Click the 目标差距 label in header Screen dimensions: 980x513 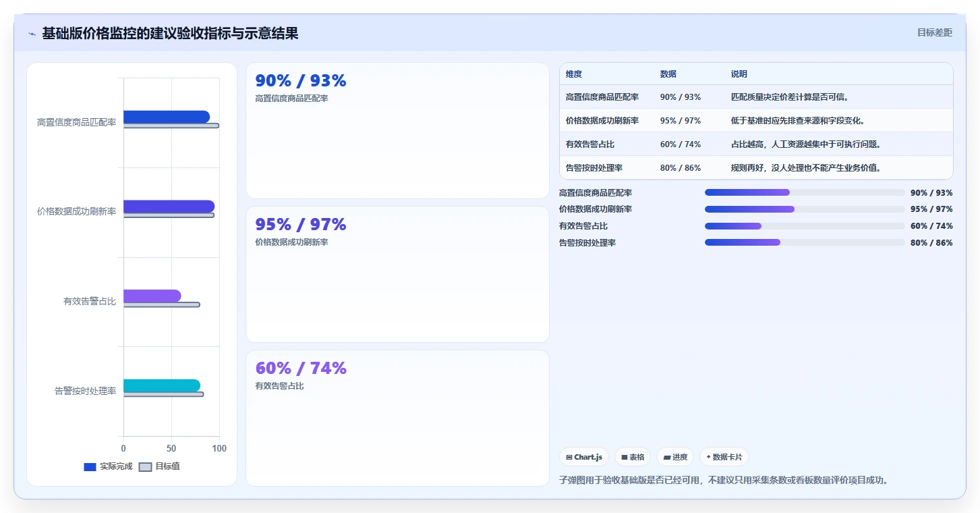(935, 32)
